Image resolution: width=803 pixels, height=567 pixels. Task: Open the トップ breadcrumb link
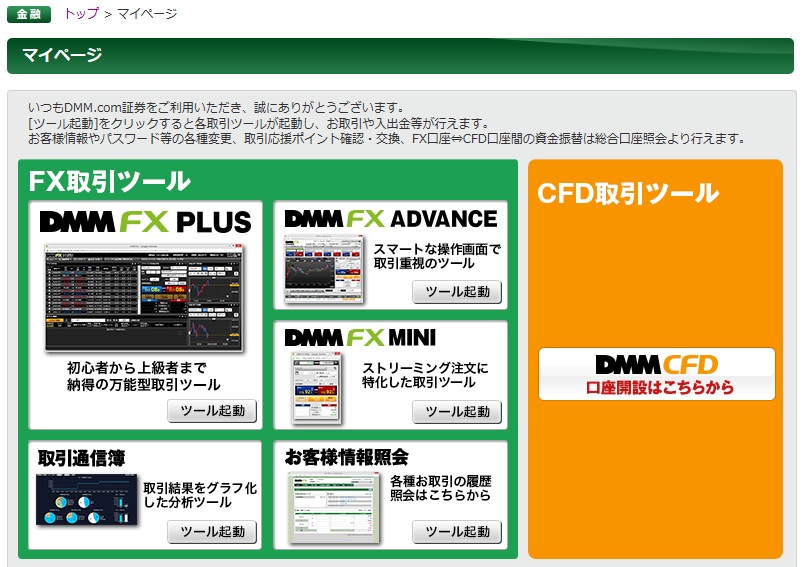[x=81, y=14]
